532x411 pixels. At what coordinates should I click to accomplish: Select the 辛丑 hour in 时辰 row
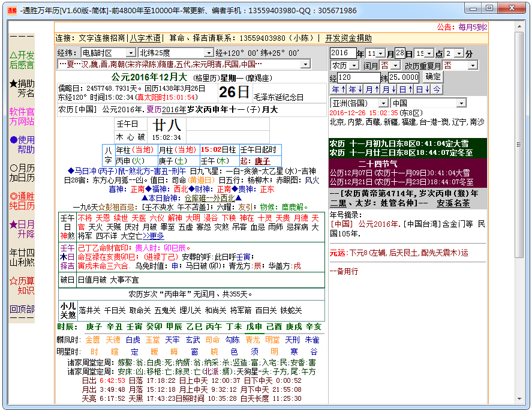115,327
